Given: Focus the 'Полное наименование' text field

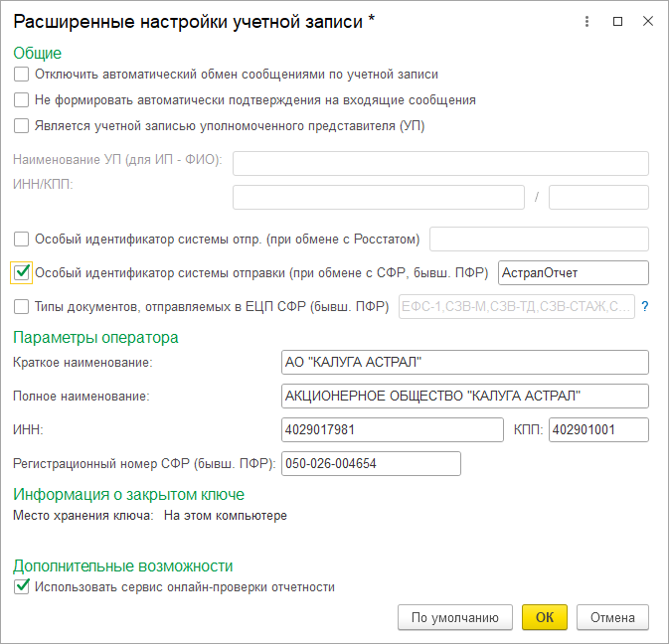Looking at the screenshot, I should click(x=465, y=397).
